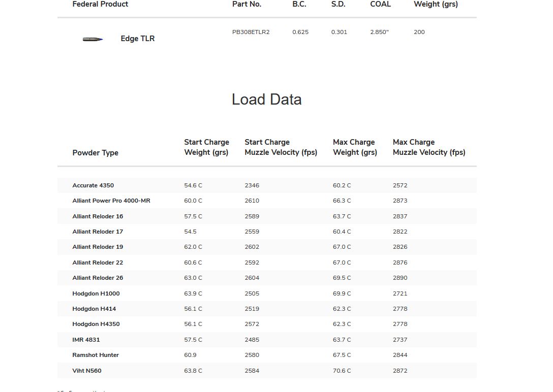The image size is (553, 392).
Task: Click Accurate 4350 max velocity 2572
Action: pos(400,185)
